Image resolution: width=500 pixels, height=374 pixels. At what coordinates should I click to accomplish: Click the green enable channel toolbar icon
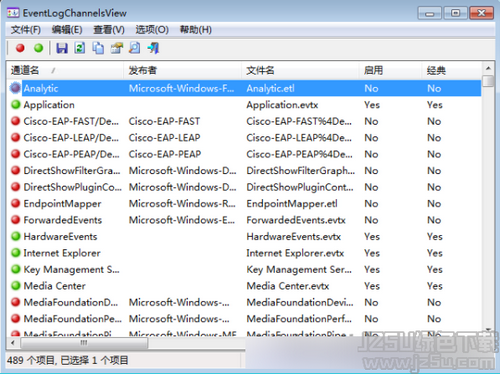coord(39,48)
